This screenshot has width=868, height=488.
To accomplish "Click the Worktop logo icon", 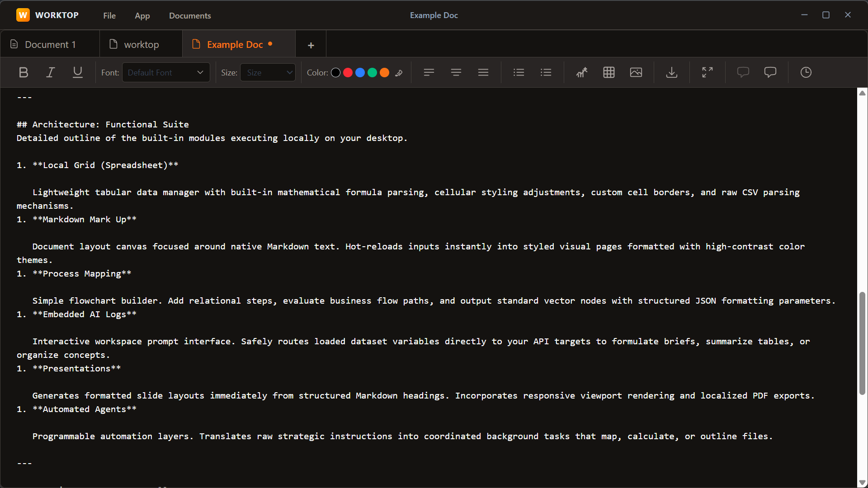I will [23, 15].
